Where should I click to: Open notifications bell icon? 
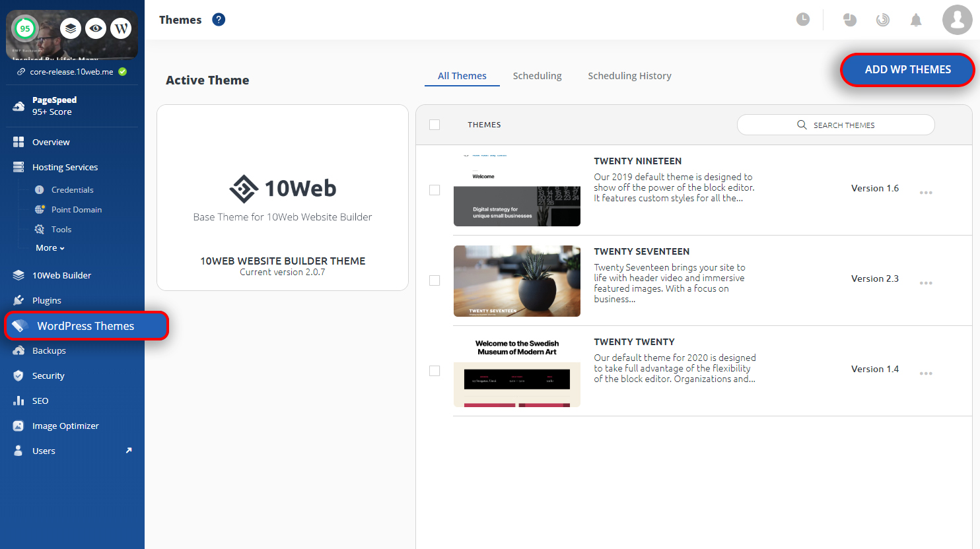point(916,20)
